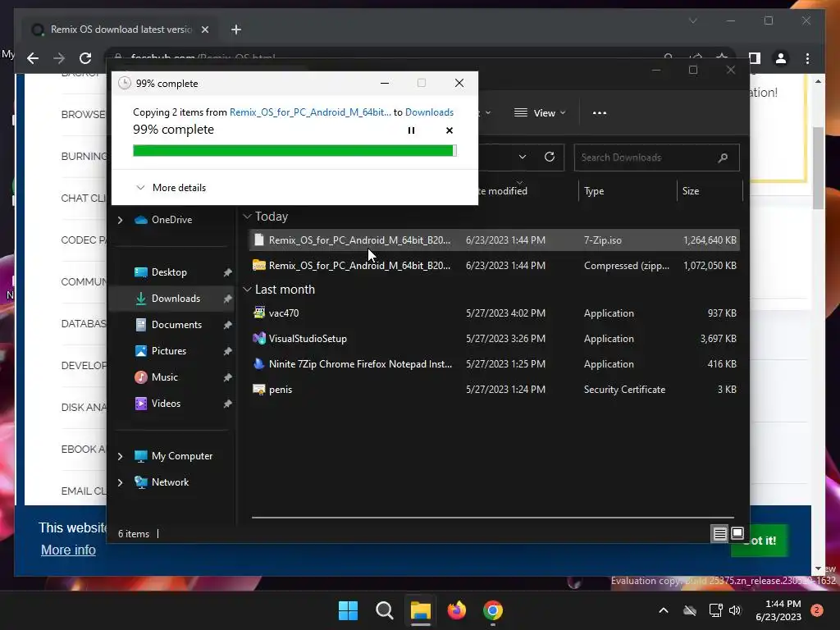Expand the OneDrive tree node
Viewport: 840px width, 630px height.
click(120, 220)
